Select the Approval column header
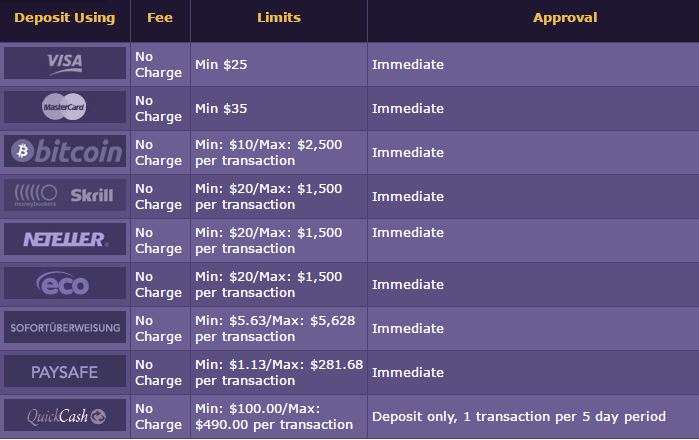Viewport: 699px width, 440px height. (565, 18)
